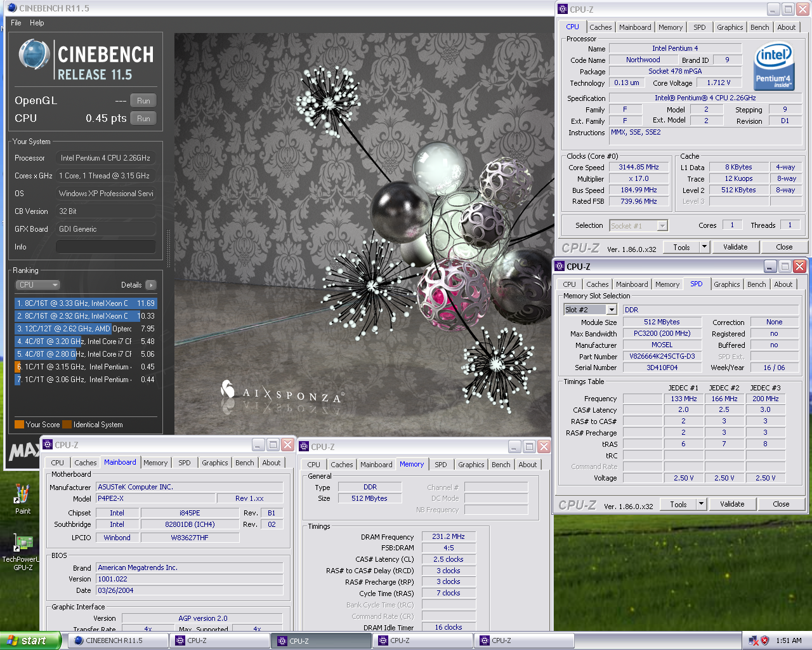This screenshot has height=650, width=812.
Task: Select ranking row 3 AMD Opteron 7.95
Action: coord(86,329)
